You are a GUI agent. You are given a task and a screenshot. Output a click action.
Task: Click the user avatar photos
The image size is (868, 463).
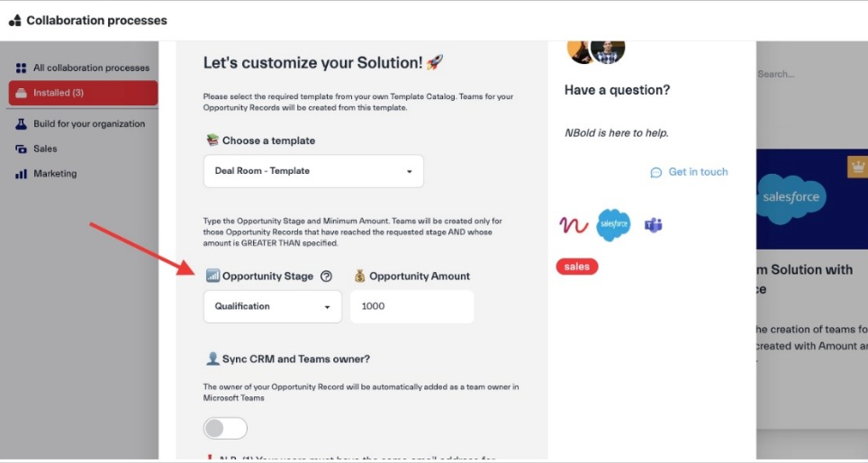click(x=596, y=50)
